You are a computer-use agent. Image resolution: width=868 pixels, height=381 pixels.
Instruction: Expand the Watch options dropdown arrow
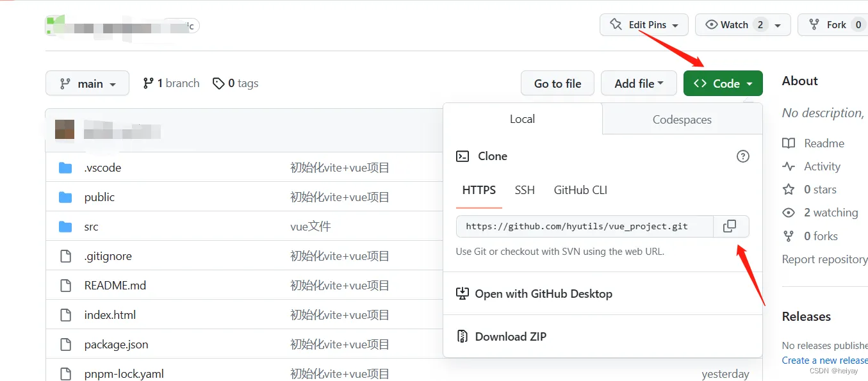778,25
